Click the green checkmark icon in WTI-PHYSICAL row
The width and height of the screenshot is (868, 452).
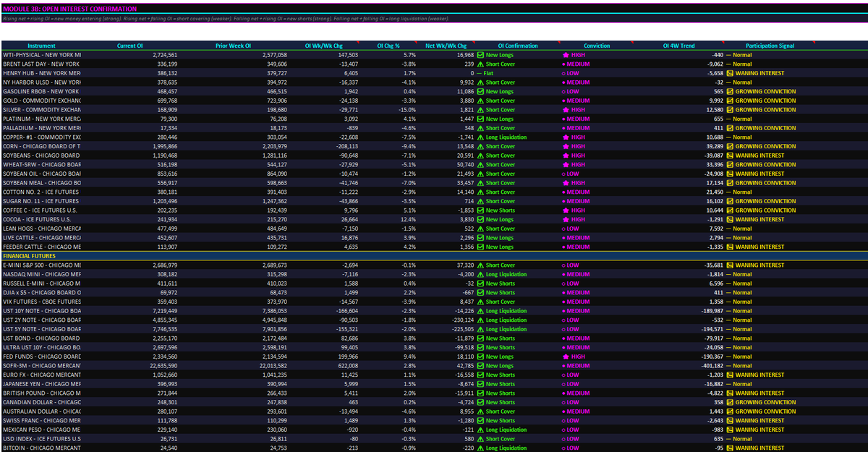click(x=480, y=55)
